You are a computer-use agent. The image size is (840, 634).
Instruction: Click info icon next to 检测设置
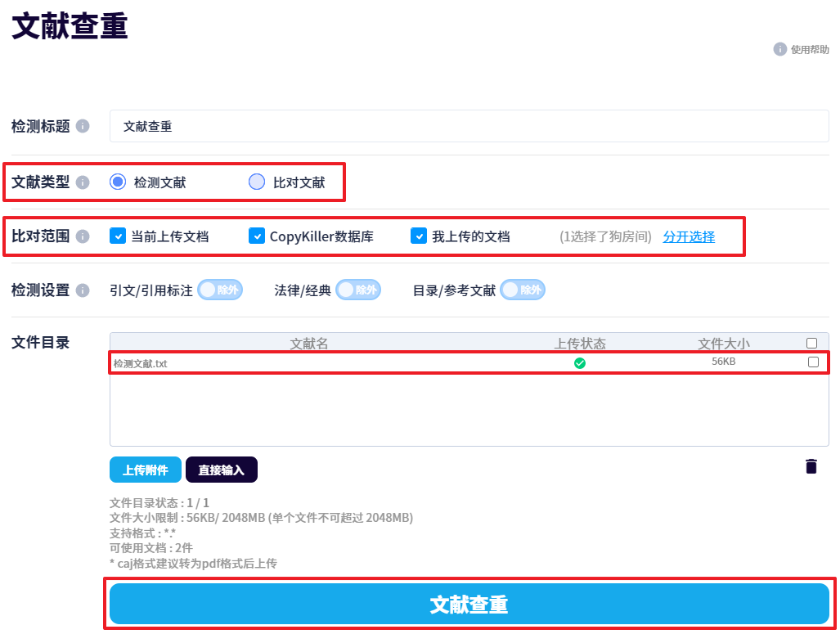pyautogui.click(x=82, y=290)
